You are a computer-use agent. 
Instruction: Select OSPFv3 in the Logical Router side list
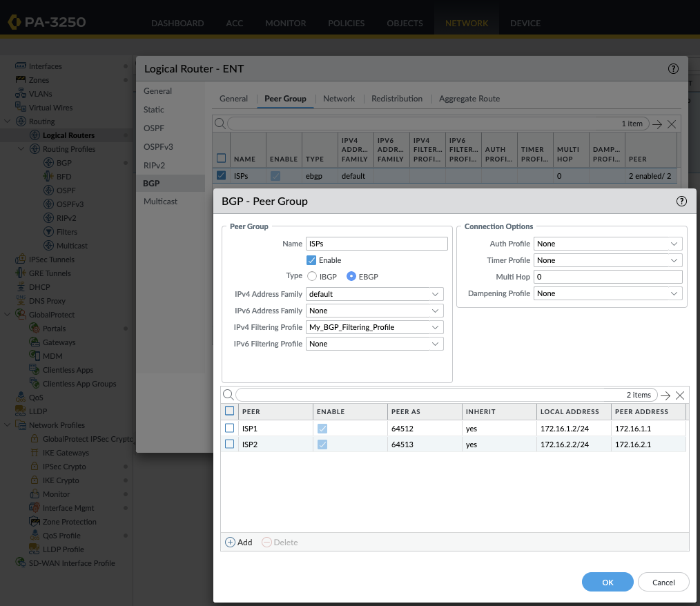tap(158, 147)
